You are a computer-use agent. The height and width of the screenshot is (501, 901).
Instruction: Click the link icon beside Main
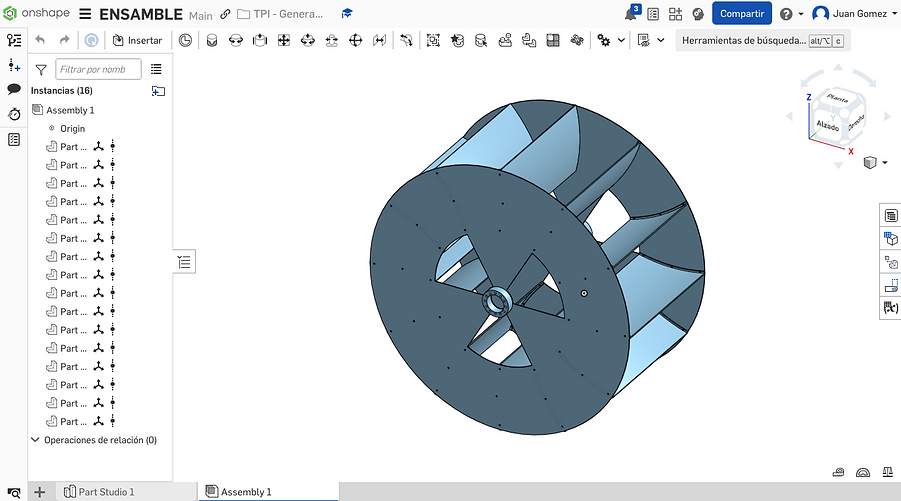(x=225, y=14)
